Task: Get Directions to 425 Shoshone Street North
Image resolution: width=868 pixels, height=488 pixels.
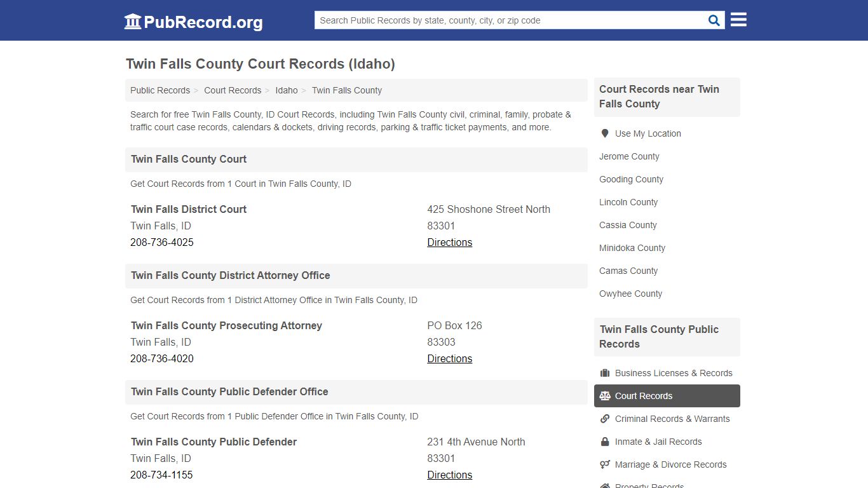Action: [x=450, y=242]
